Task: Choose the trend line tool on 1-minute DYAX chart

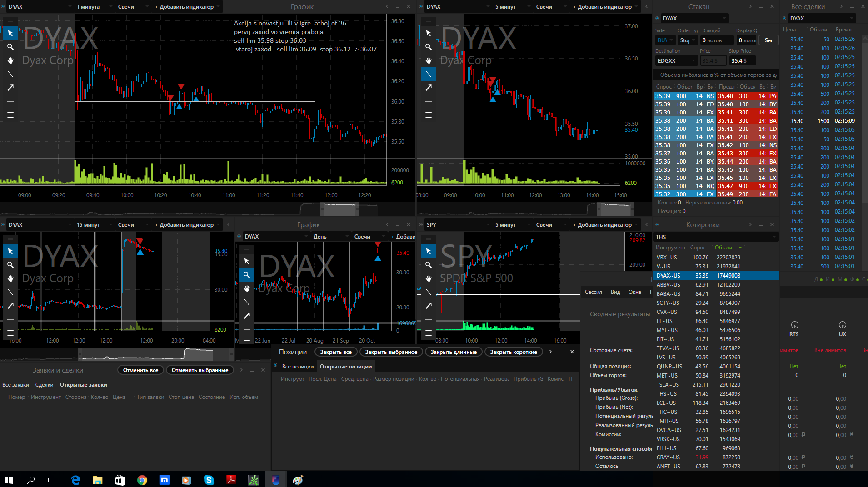Action: click(x=10, y=74)
